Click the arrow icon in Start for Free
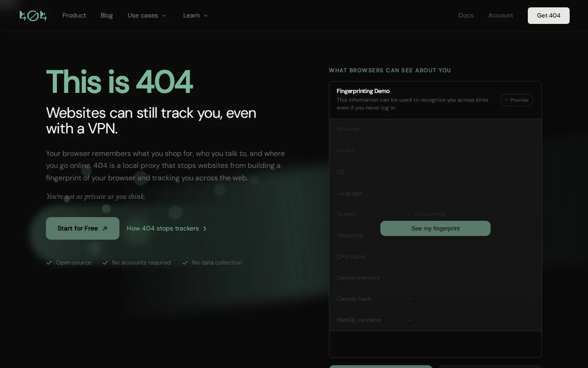 (x=104, y=229)
